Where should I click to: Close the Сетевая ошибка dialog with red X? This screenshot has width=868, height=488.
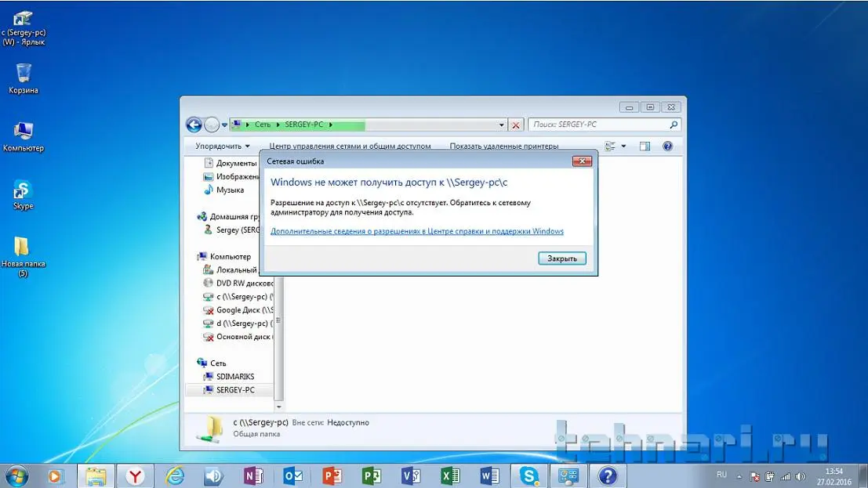click(x=582, y=161)
